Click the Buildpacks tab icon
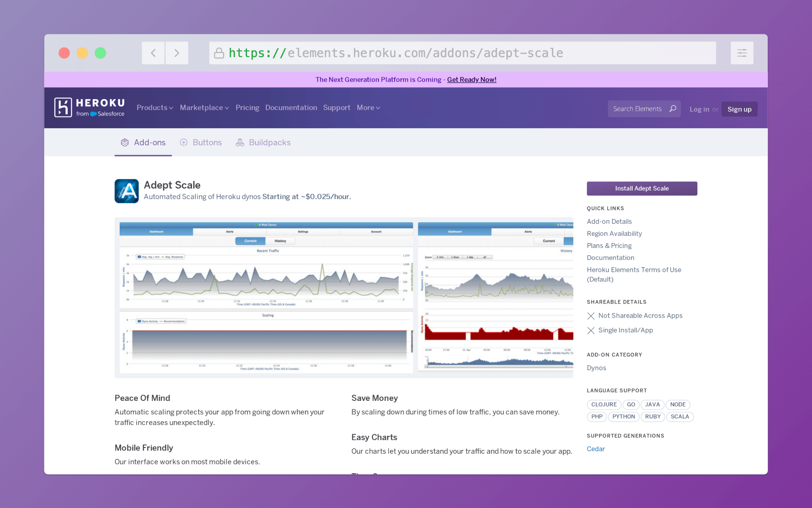Screen dimensions: 812x508 tap(240, 143)
